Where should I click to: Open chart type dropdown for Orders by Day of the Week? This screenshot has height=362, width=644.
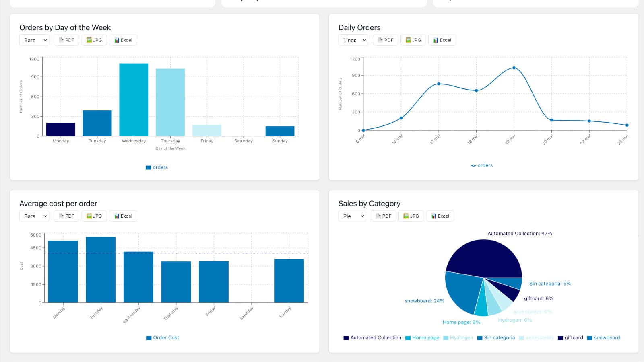tap(34, 40)
